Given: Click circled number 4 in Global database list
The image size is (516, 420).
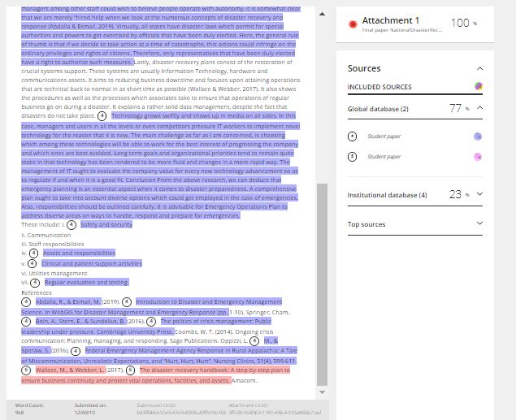Looking at the screenshot, I should tap(352, 136).
